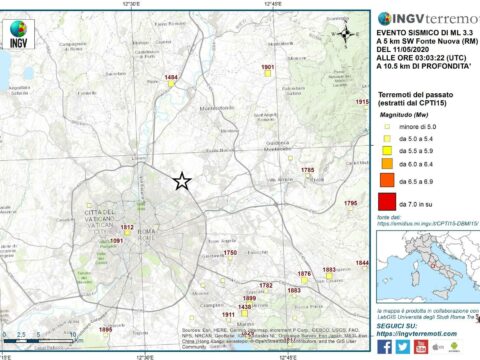Select the 1438 earthquake marker

click(x=244, y=313)
